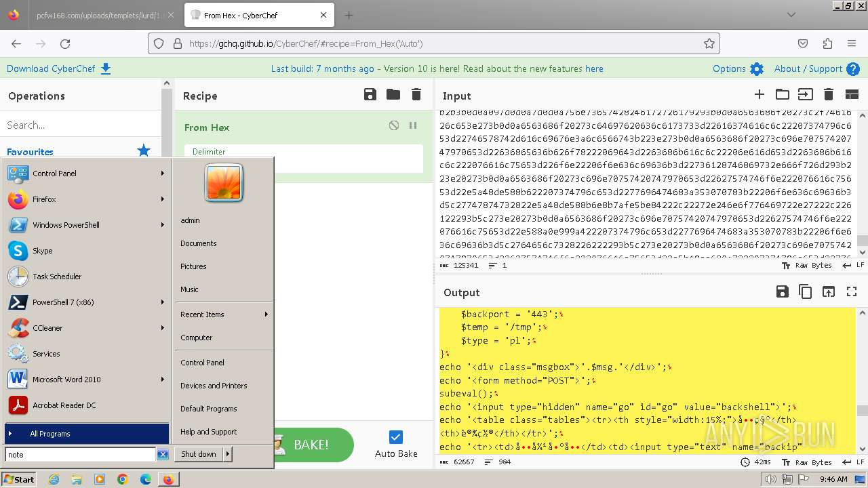Bookmark this page with the star
The height and width of the screenshot is (488, 868).
click(709, 43)
